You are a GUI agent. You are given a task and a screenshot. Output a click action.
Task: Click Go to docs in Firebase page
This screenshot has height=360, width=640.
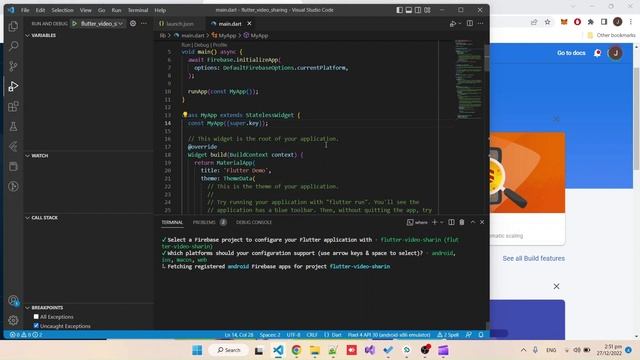point(571,53)
